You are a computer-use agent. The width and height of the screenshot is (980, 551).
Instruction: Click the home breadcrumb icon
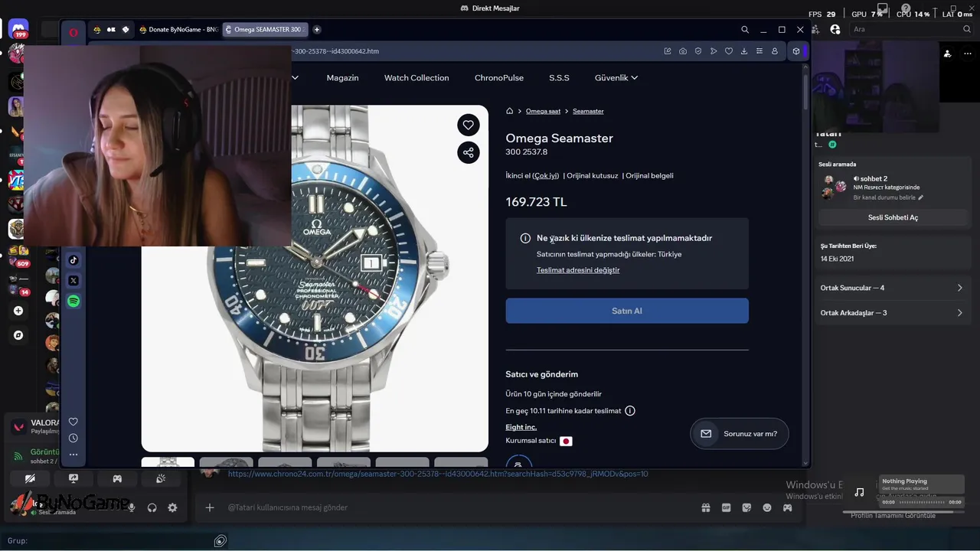pos(509,111)
